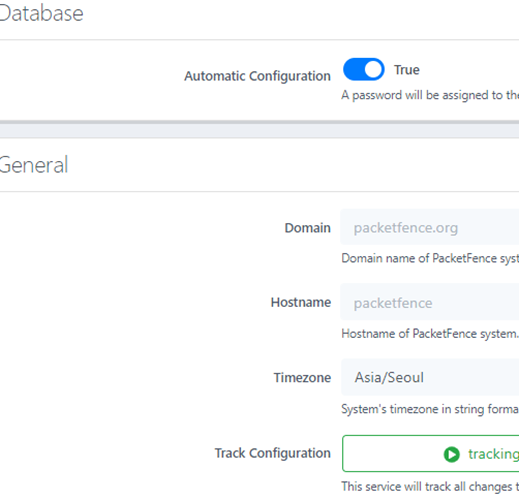This screenshot has height=500, width=519.
Task: Click "System's timezone in string" help text
Action: coord(430,409)
